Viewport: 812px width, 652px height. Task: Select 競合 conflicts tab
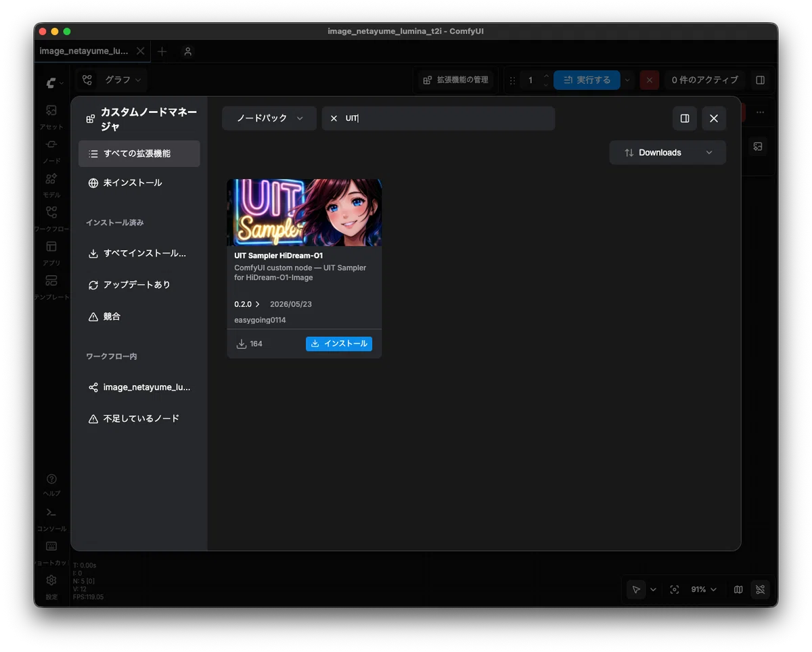[x=139, y=317]
